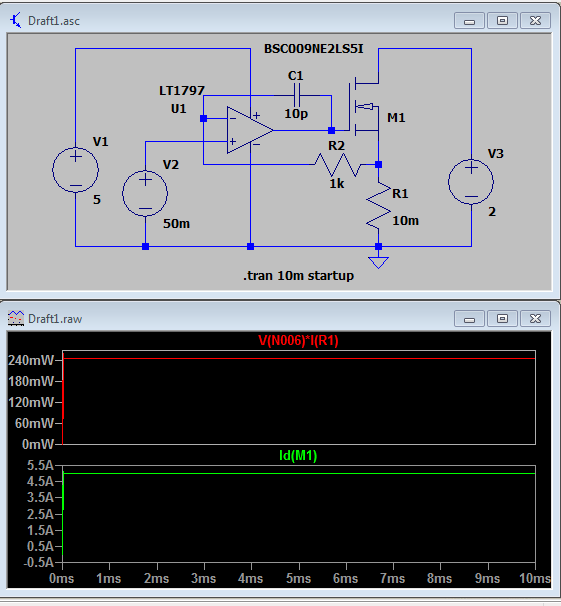This screenshot has height=606, width=561.
Task: Click the 10m value of R1
Action: coord(405,221)
